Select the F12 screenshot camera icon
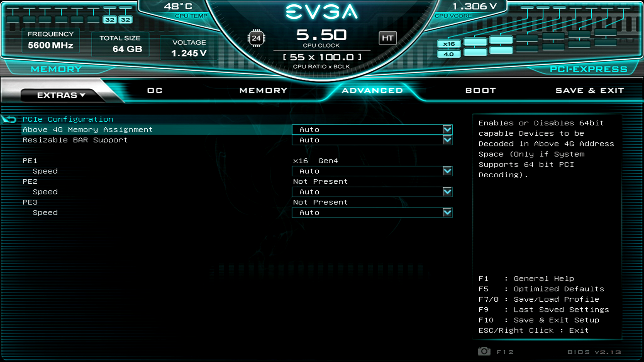Screen dimensions: 644x362 click(x=484, y=352)
